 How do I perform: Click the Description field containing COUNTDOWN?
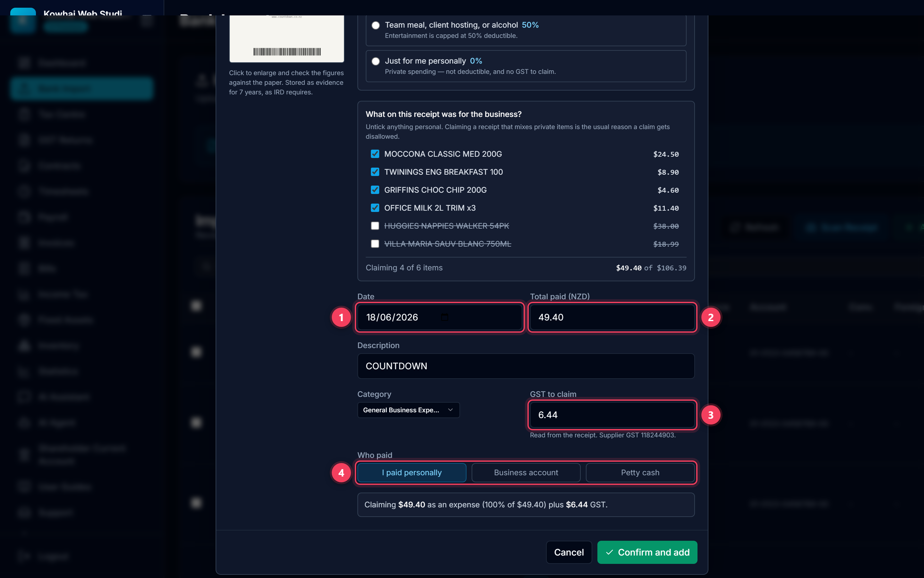[526, 366]
